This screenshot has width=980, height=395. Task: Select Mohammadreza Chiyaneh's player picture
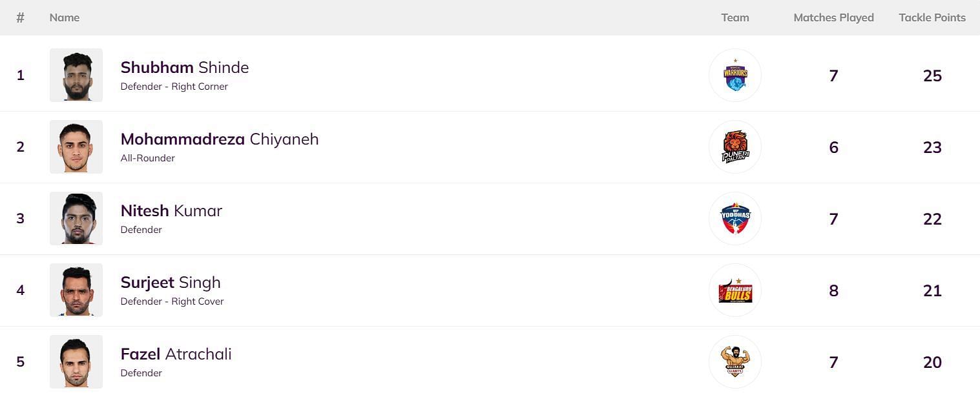pyautogui.click(x=76, y=147)
